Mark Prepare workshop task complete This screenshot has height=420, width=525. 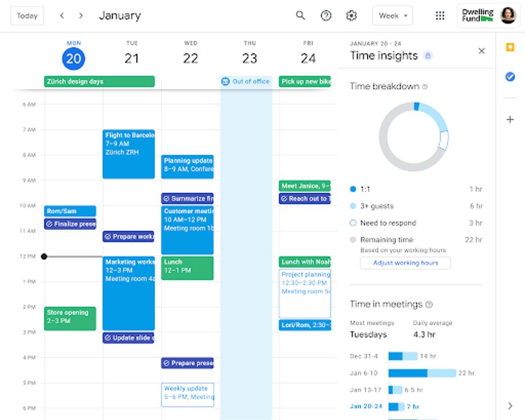point(108,236)
